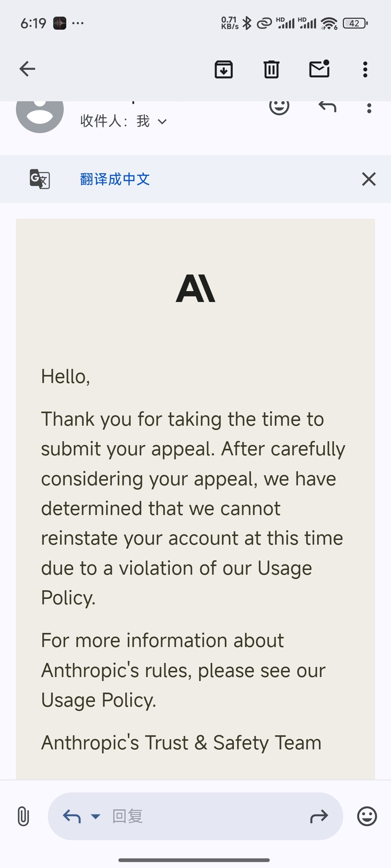The width and height of the screenshot is (391, 868).
Task: Mark email as unread envelope icon
Action: 319,68
